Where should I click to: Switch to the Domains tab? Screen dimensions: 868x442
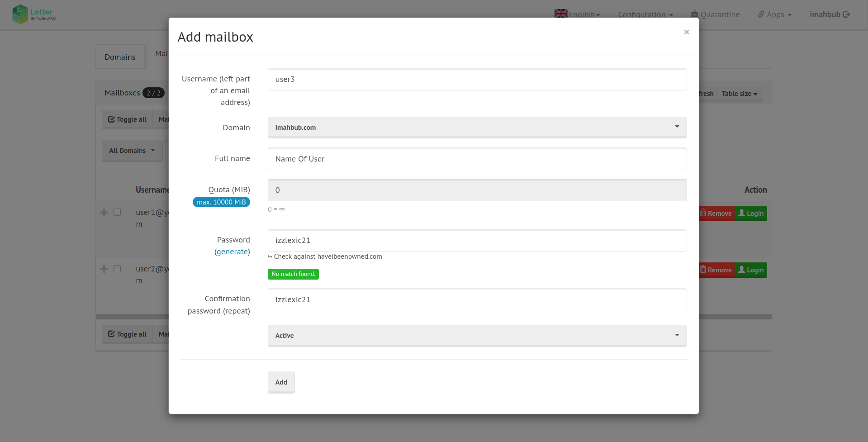pos(120,57)
